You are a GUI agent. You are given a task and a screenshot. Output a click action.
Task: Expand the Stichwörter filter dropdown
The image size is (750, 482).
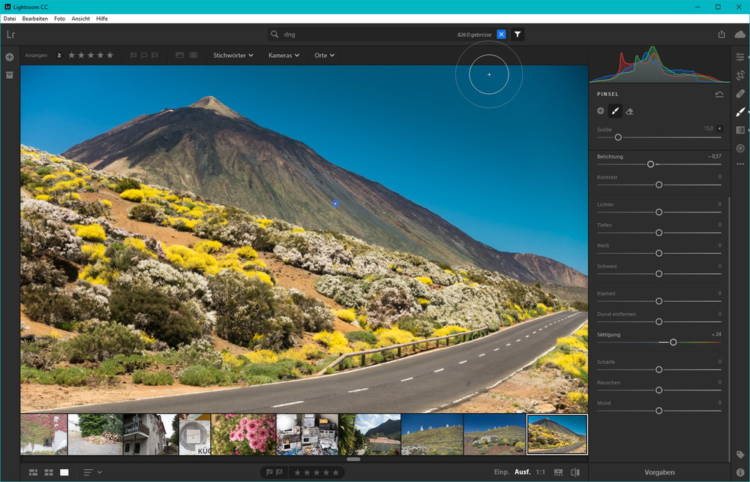coord(232,55)
